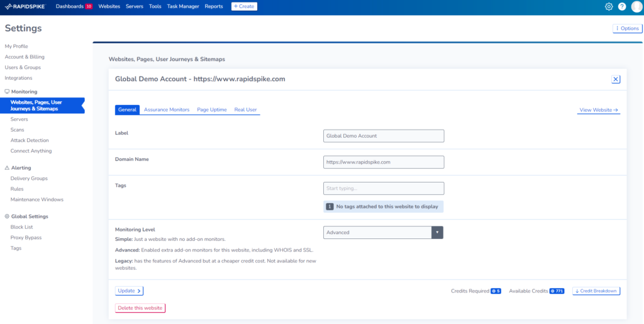Click the panel title Global Demo Account

[200, 79]
